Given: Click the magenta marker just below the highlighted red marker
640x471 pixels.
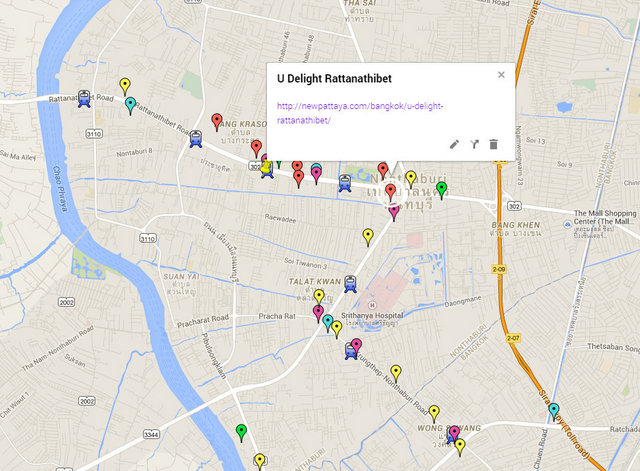Looking at the screenshot, I should pos(394,213).
